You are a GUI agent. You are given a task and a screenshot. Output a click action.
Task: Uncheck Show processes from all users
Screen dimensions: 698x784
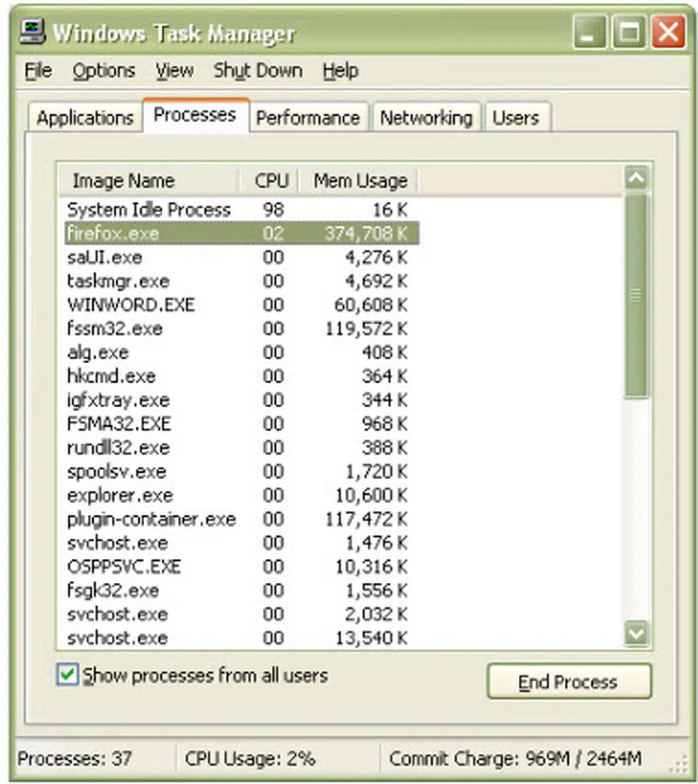(67, 675)
